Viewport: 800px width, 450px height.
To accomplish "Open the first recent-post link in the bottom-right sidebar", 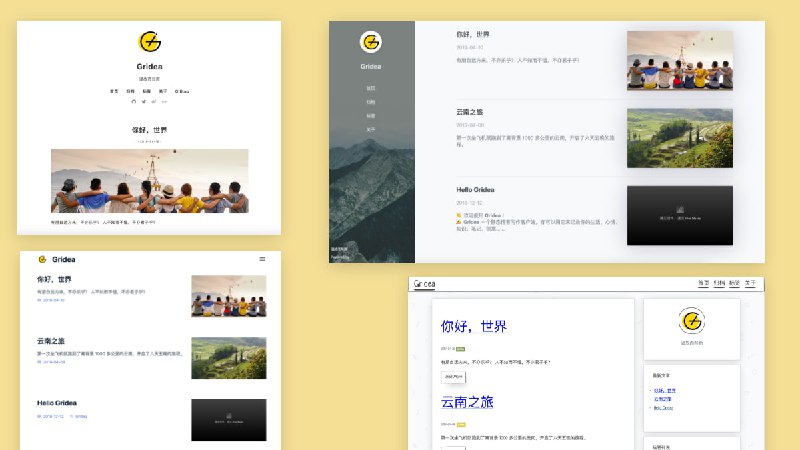I will click(665, 390).
